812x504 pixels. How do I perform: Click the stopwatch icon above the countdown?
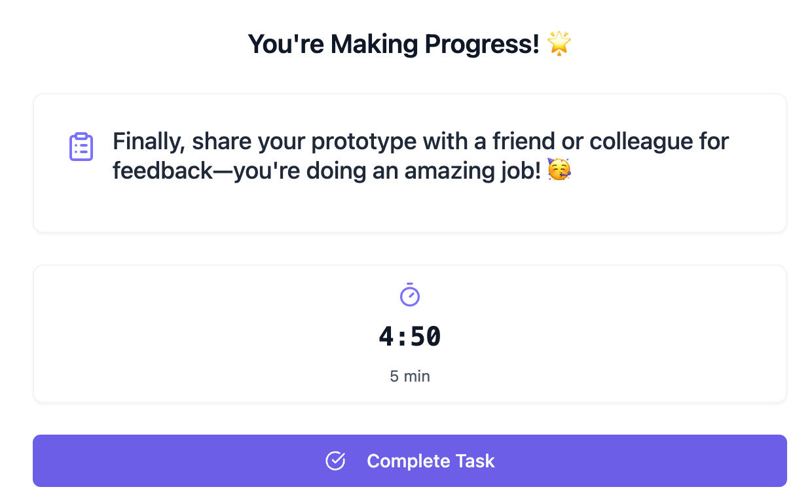(x=410, y=295)
